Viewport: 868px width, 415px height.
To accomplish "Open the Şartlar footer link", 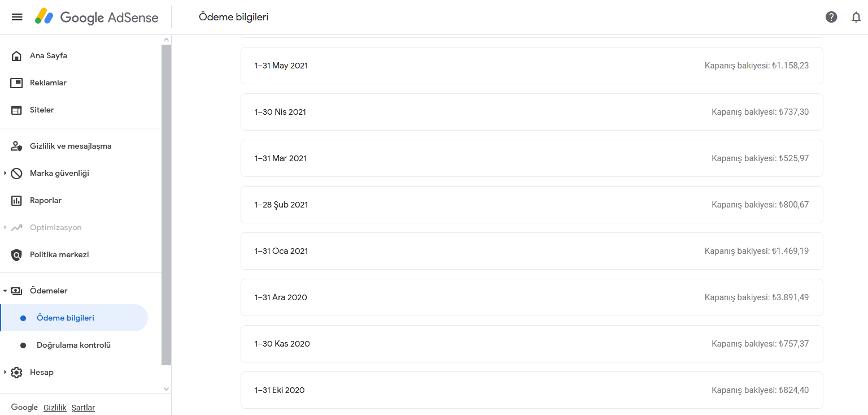I will (83, 408).
